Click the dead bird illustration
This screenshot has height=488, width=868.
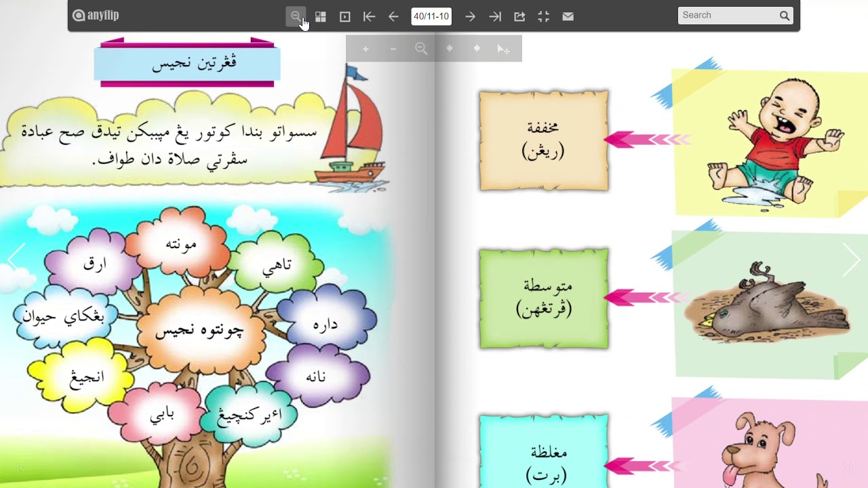pyautogui.click(x=766, y=302)
